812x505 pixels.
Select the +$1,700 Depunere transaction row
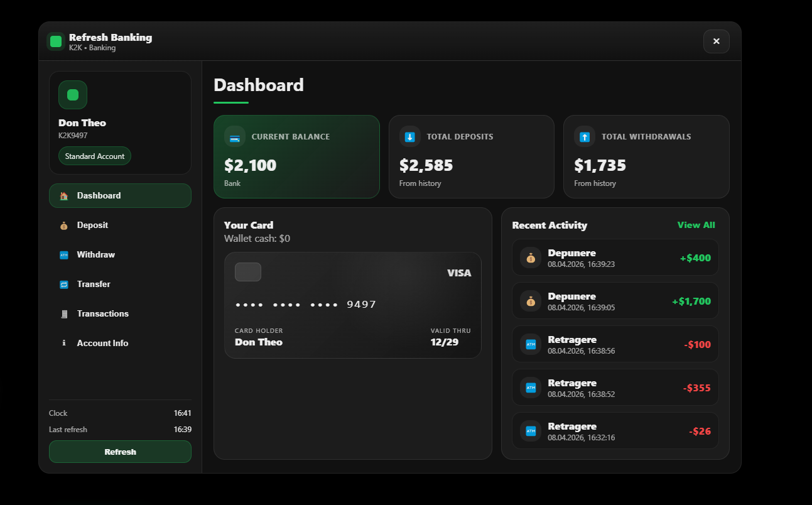point(615,301)
